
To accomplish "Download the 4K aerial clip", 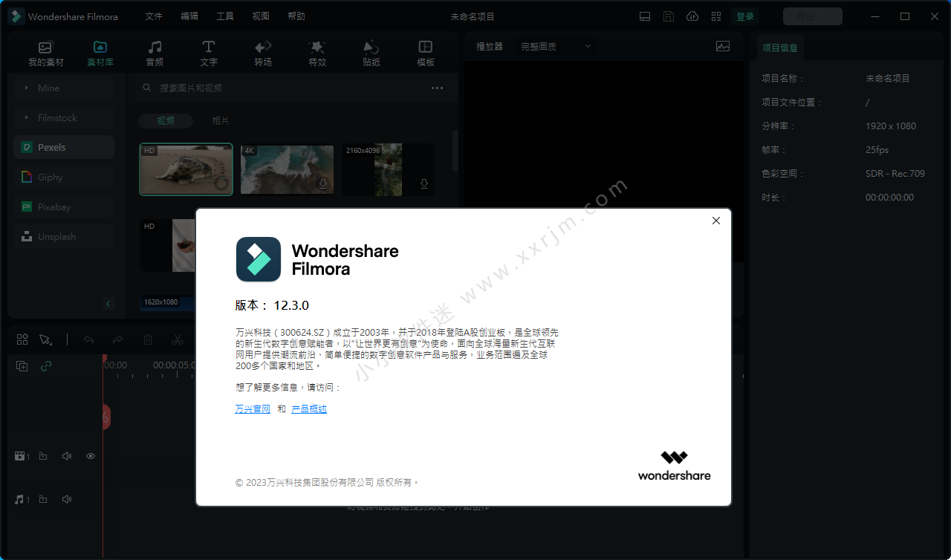I will [323, 183].
